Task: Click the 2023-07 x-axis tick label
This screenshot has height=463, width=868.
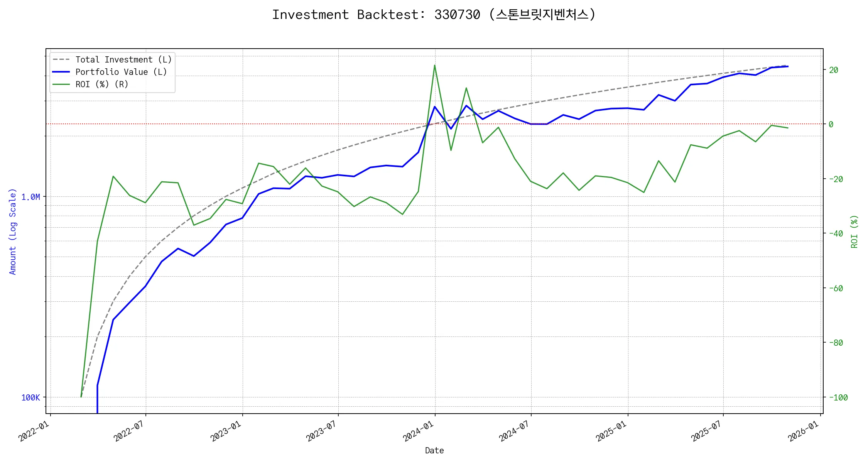Action: 322,431
